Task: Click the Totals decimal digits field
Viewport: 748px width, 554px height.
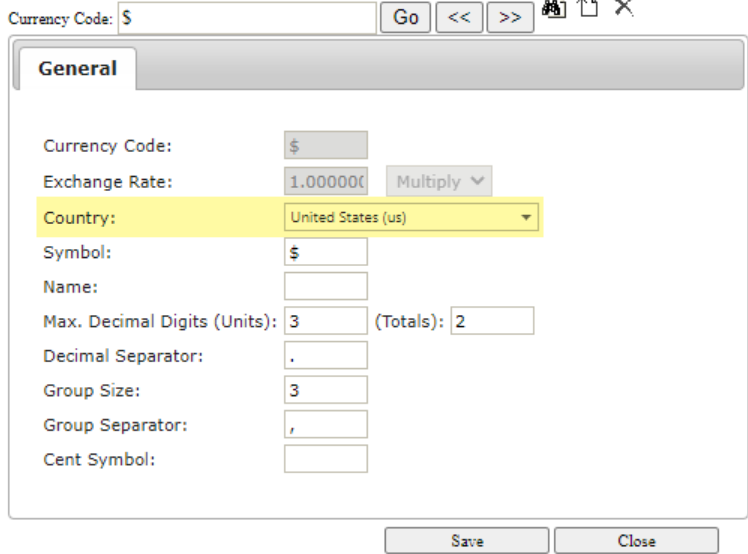Action: (492, 321)
